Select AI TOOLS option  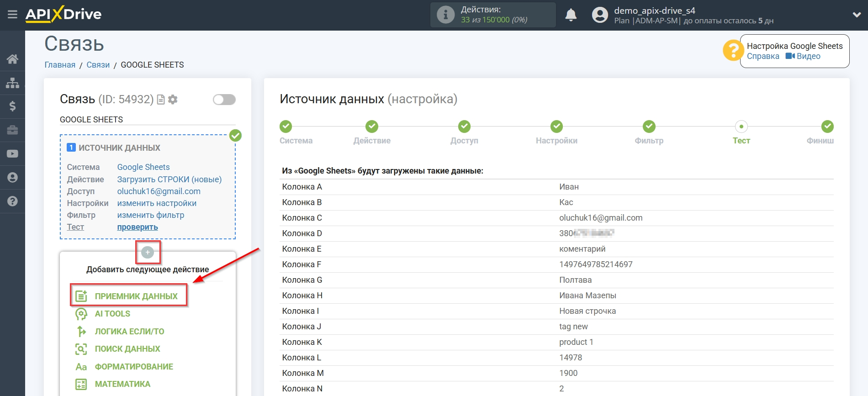click(x=112, y=314)
